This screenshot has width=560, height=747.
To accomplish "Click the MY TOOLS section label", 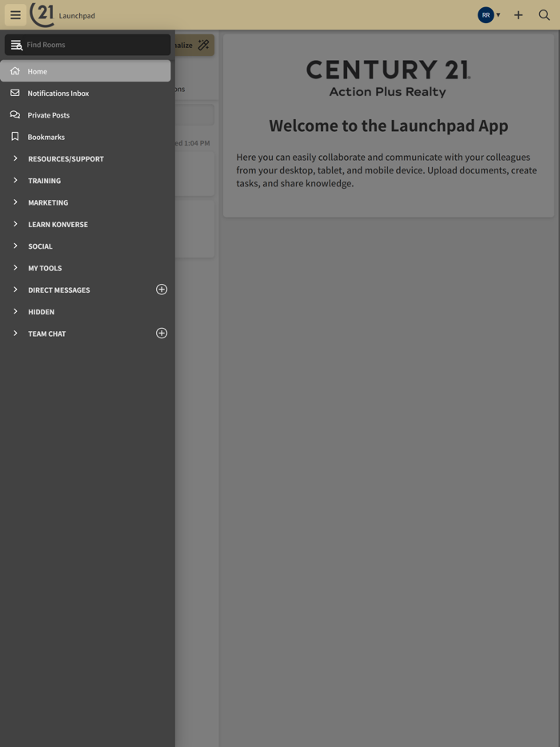I will click(45, 268).
